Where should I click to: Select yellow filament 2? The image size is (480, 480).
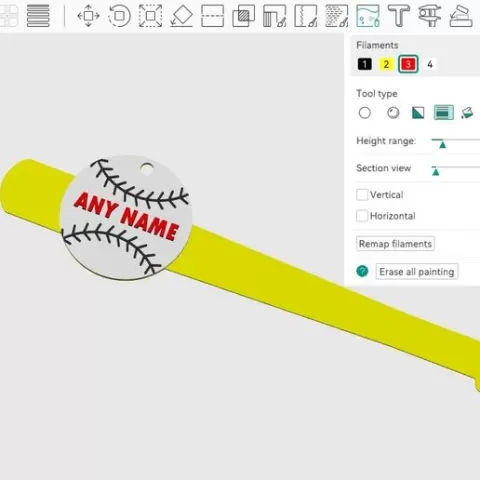[x=386, y=64]
